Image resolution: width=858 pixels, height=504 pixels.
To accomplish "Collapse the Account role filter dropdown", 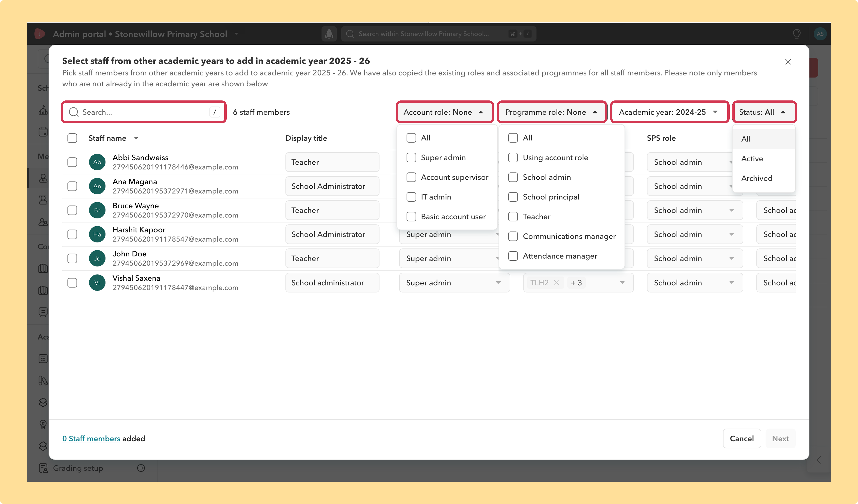I will (x=445, y=112).
